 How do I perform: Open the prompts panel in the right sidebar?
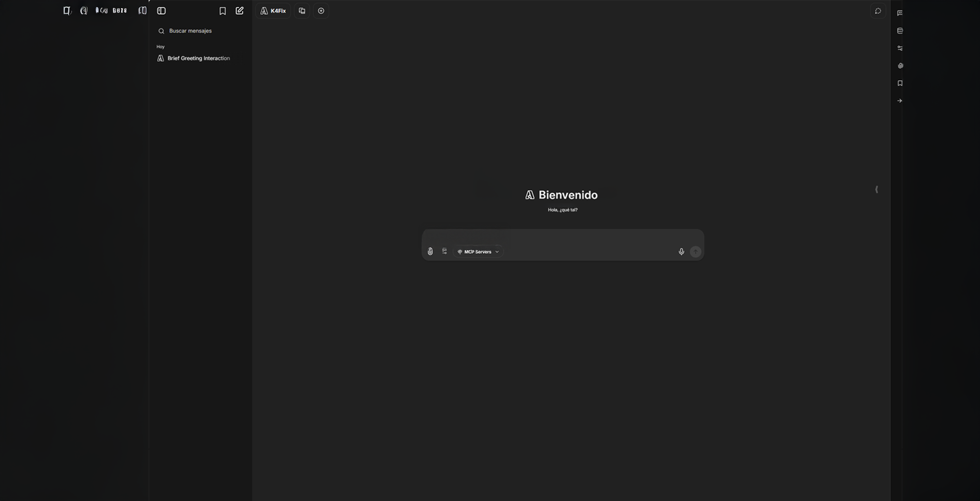[900, 13]
